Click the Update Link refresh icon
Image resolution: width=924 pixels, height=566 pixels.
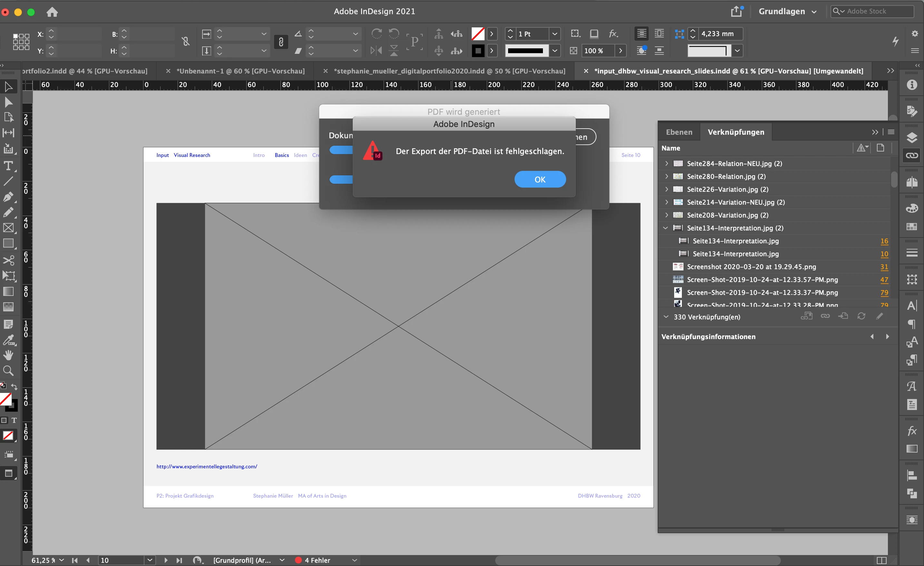click(x=861, y=316)
